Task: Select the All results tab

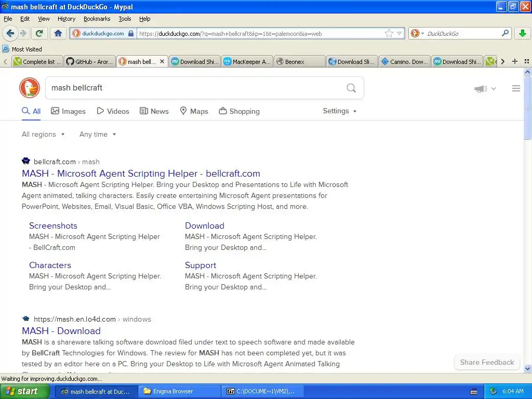Action: 31,111
